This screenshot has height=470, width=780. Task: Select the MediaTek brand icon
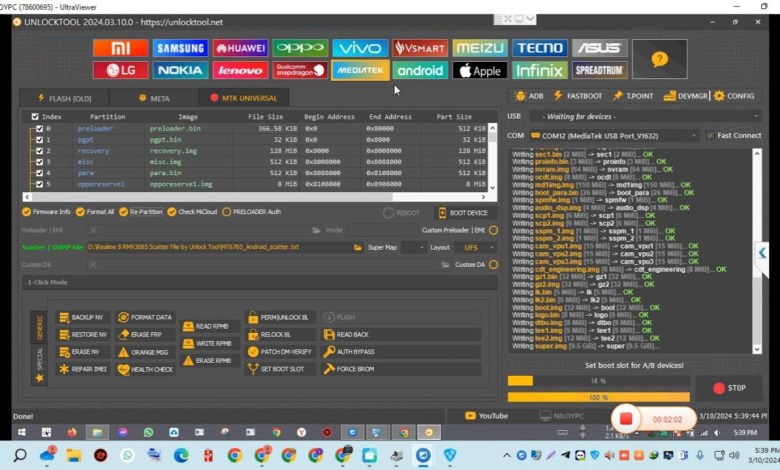coord(360,70)
